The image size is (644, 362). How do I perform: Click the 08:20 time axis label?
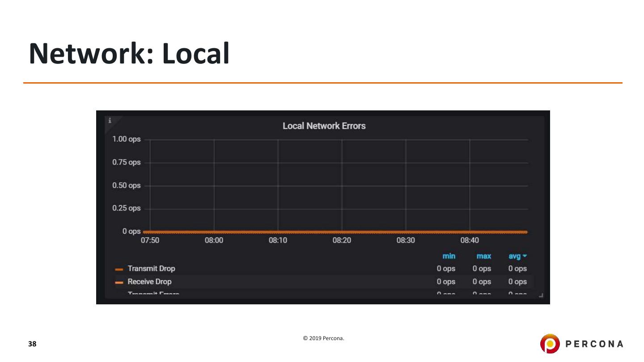[x=342, y=240]
